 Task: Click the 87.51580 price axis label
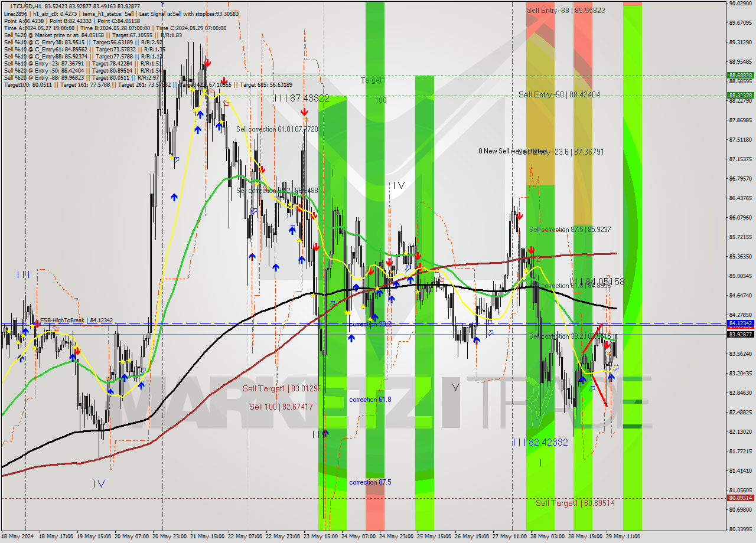pos(741,140)
